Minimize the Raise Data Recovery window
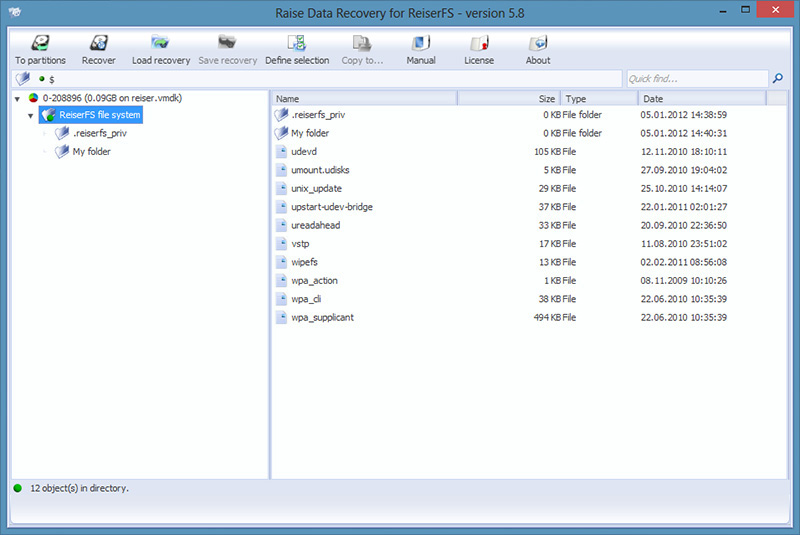 pos(722,11)
